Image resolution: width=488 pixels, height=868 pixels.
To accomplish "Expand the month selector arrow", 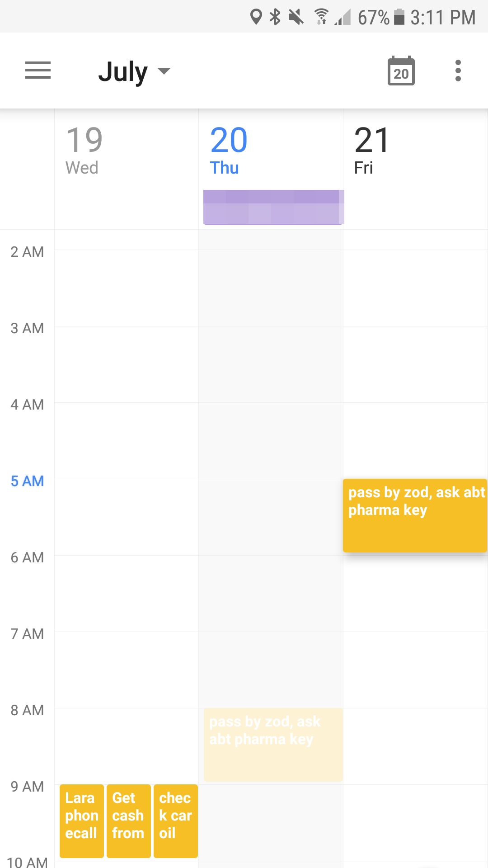I will 164,71.
